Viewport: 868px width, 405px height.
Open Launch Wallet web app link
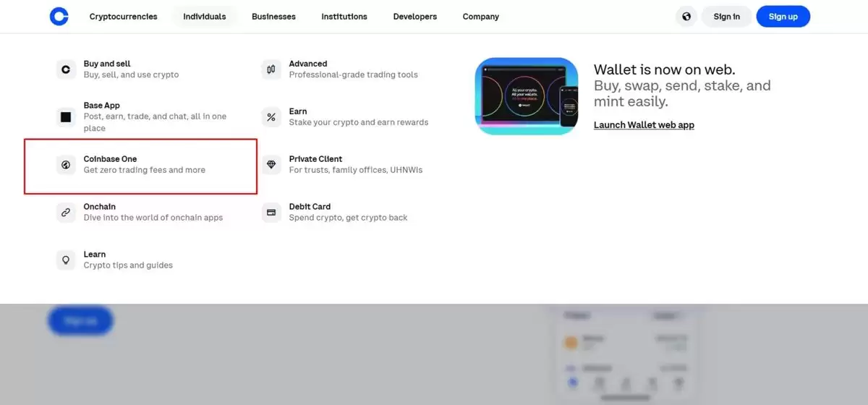tap(644, 125)
